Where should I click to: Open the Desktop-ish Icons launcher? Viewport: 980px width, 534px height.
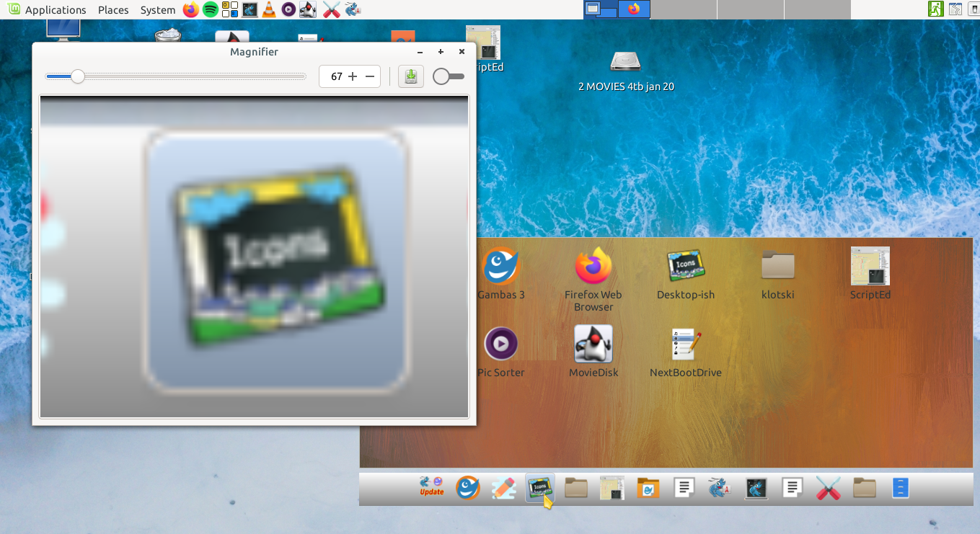[x=685, y=267]
